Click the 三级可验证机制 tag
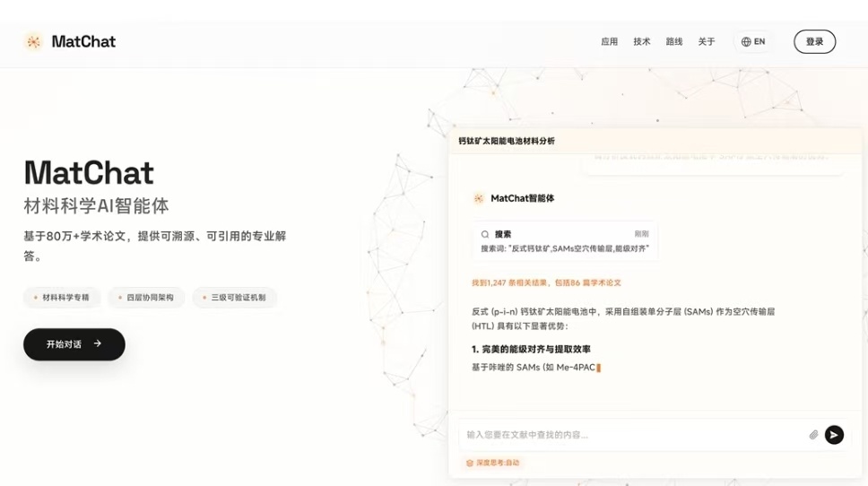 click(x=234, y=298)
